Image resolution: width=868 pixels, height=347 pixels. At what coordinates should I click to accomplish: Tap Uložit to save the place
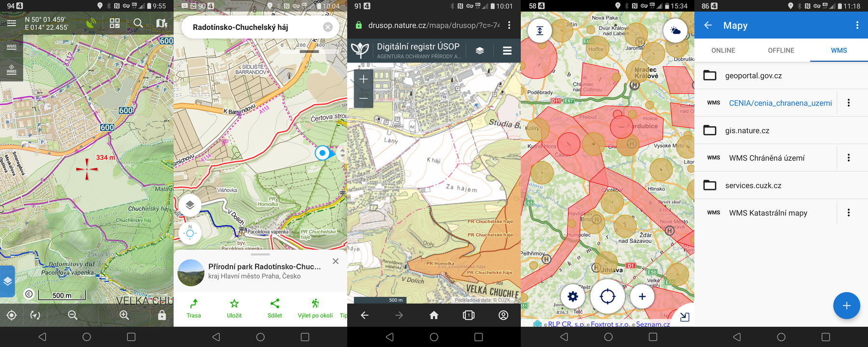(234, 308)
